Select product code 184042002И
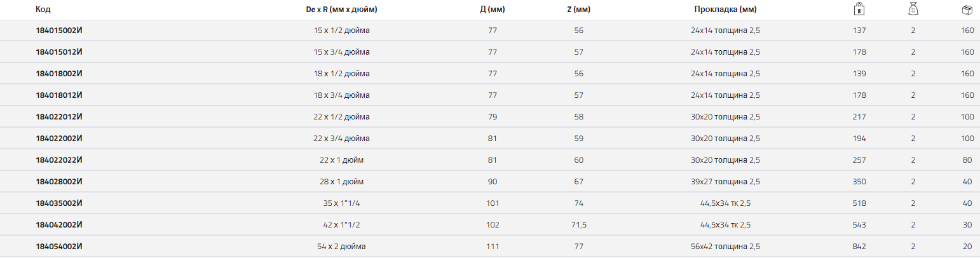The width and height of the screenshot is (980, 258). tap(59, 224)
